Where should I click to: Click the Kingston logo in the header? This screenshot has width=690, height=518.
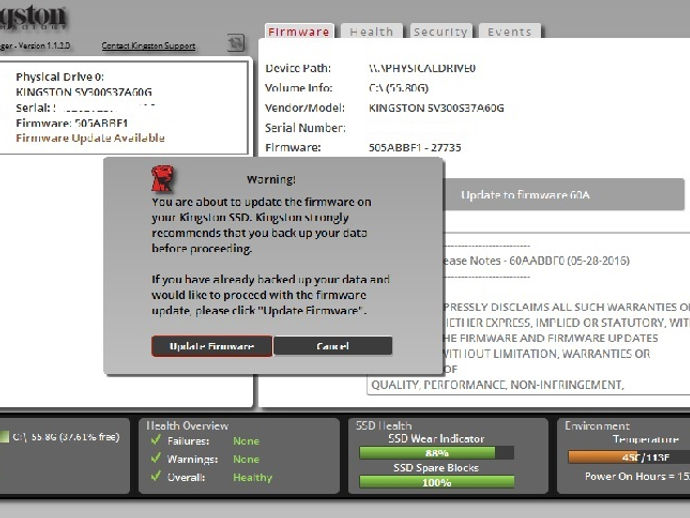pyautogui.click(x=33, y=18)
